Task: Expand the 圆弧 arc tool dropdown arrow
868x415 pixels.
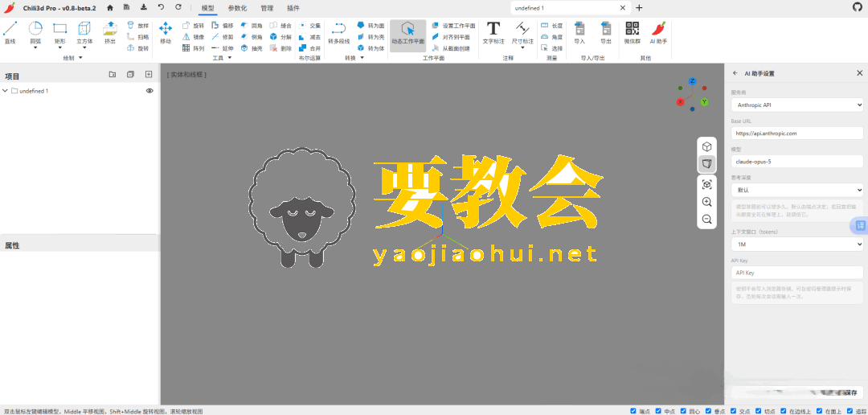Action: tap(35, 47)
